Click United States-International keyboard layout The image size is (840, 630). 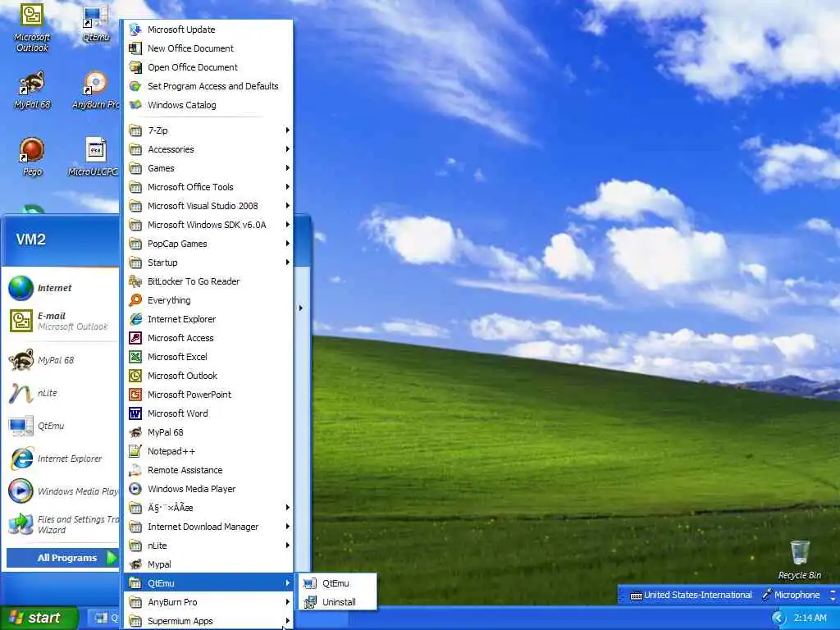pyautogui.click(x=691, y=595)
